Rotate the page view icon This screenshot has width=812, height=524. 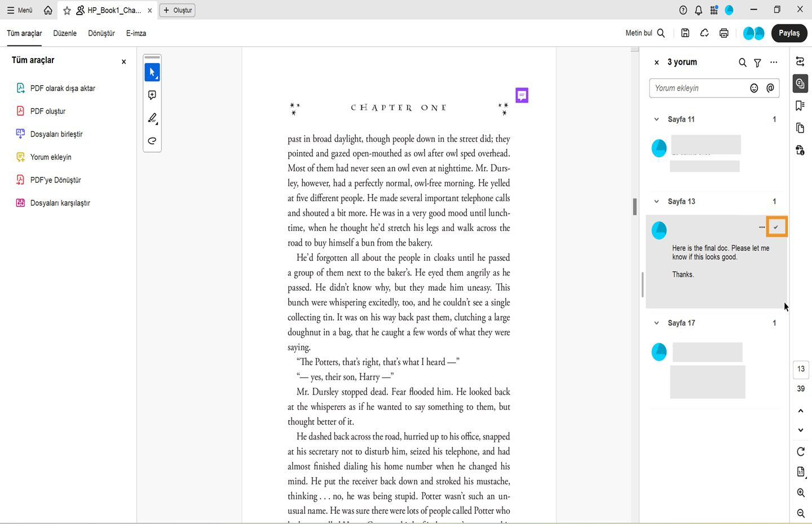pyautogui.click(x=801, y=452)
